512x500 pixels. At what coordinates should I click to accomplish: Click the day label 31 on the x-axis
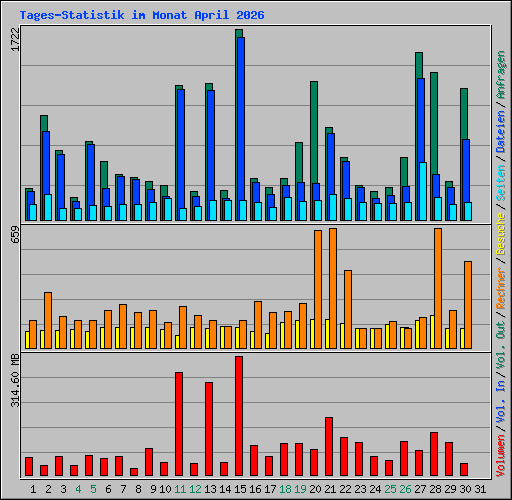click(480, 489)
